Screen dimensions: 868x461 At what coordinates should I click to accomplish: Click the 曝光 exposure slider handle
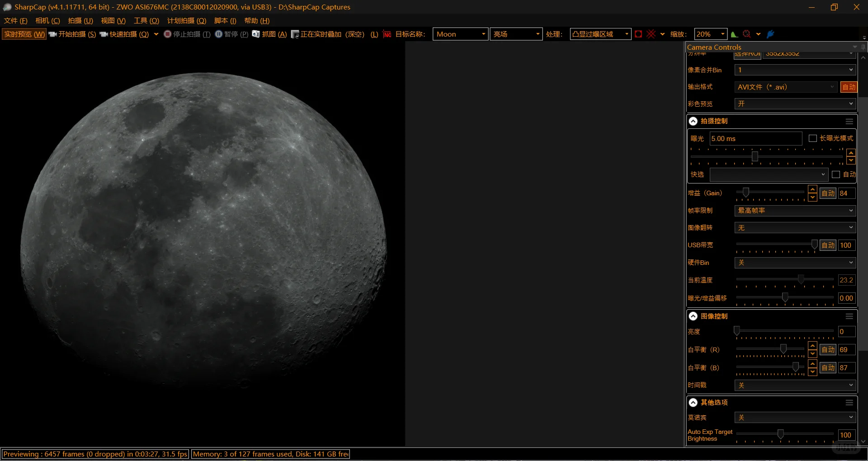(x=755, y=156)
